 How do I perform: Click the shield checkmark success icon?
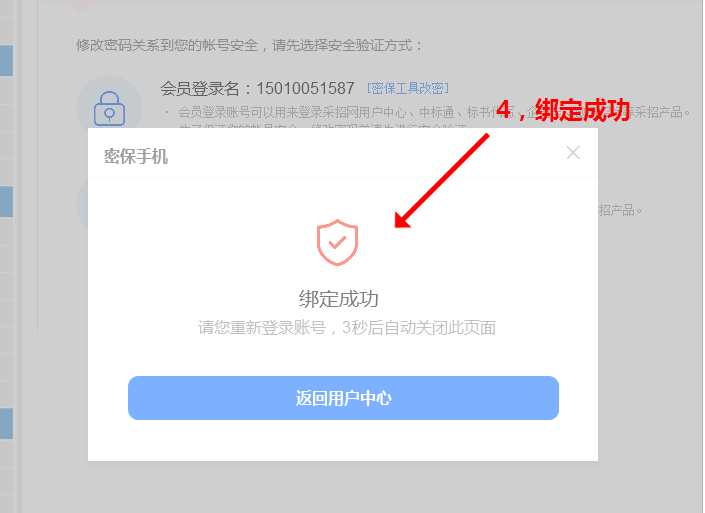pos(337,242)
